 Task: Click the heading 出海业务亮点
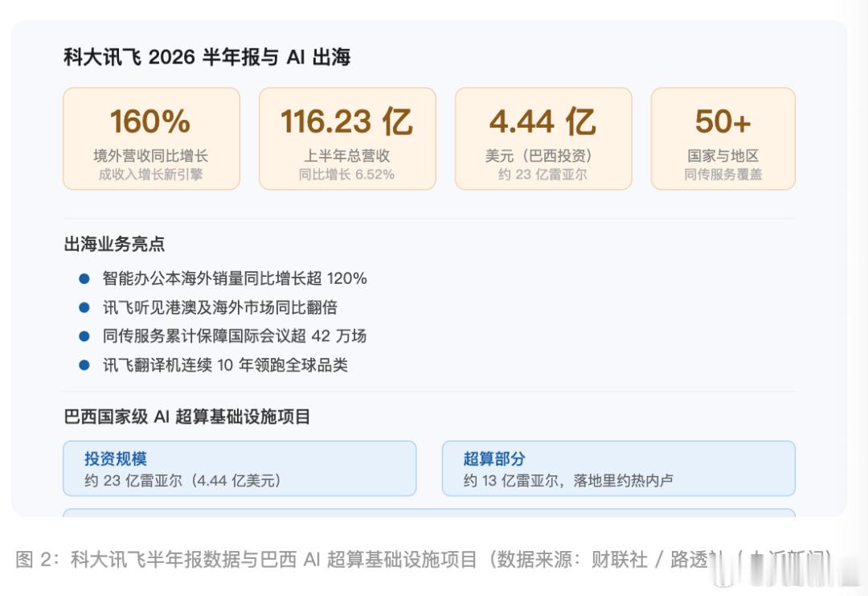point(115,244)
